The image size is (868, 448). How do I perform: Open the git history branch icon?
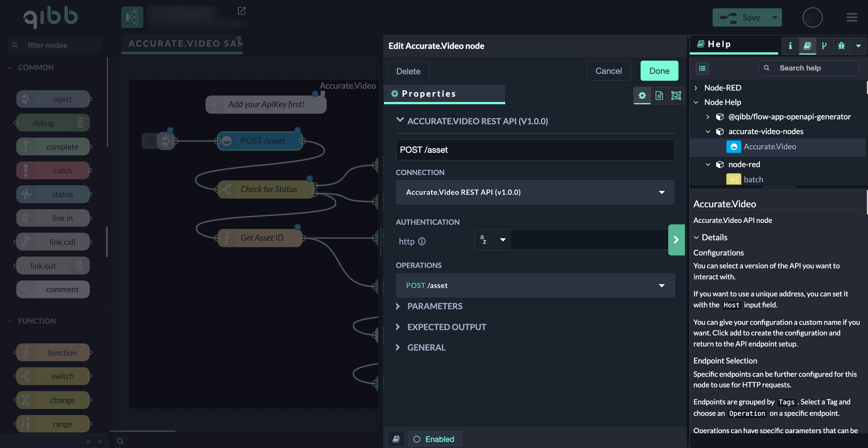(824, 46)
